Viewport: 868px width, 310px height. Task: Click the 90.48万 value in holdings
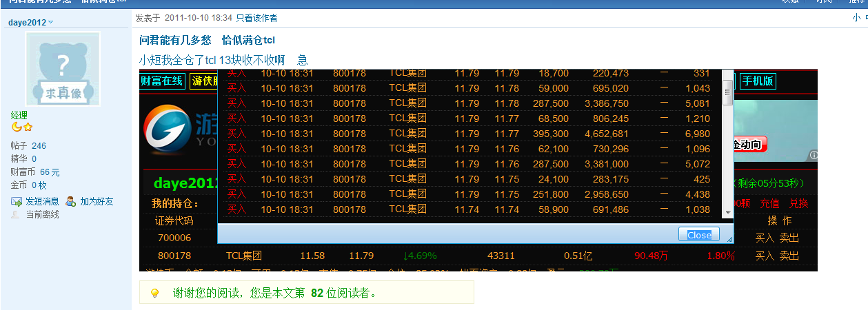click(652, 256)
